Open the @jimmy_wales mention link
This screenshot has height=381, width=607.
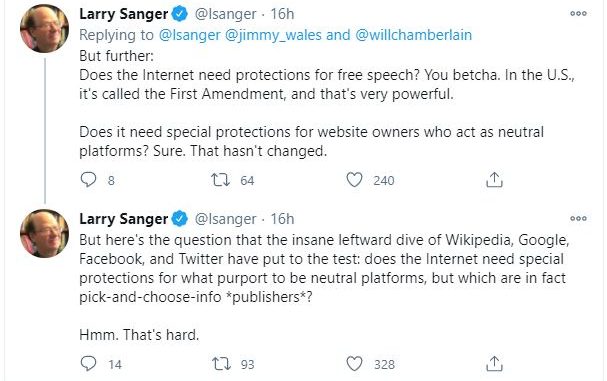coord(273,35)
